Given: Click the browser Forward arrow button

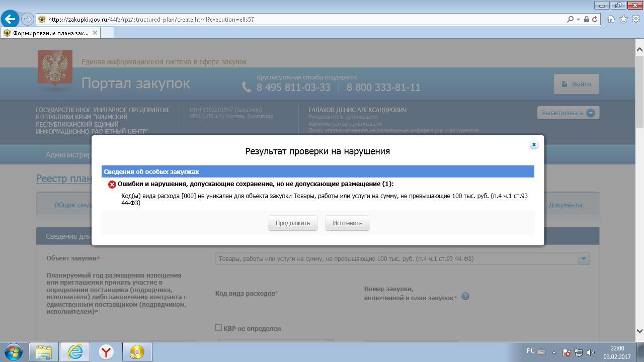Looking at the screenshot, I should [x=28, y=19].
